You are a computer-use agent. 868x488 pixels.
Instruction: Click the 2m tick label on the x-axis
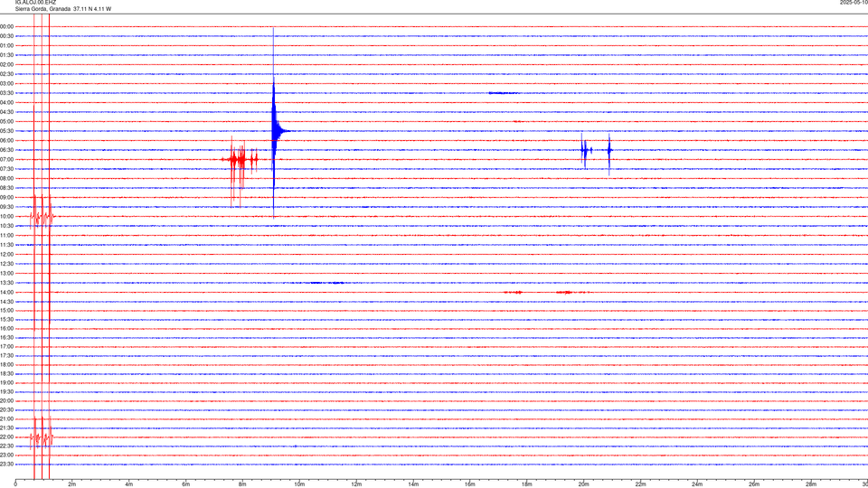(x=72, y=484)
